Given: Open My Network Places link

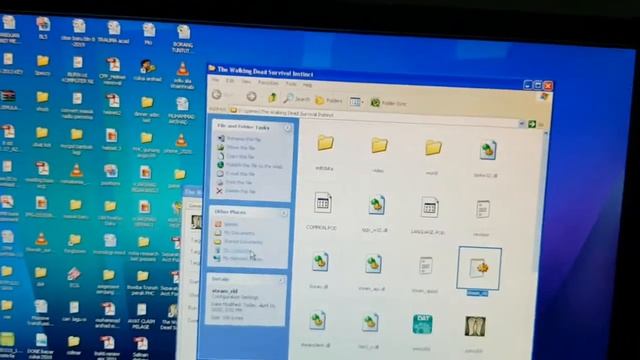Looking at the screenshot, I should [238, 259].
